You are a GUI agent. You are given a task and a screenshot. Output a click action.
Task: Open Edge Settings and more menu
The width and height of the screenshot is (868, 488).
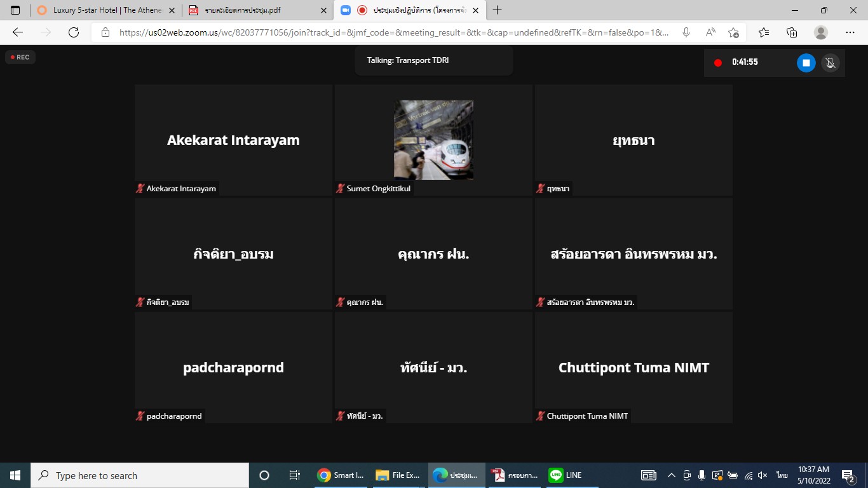coord(850,32)
